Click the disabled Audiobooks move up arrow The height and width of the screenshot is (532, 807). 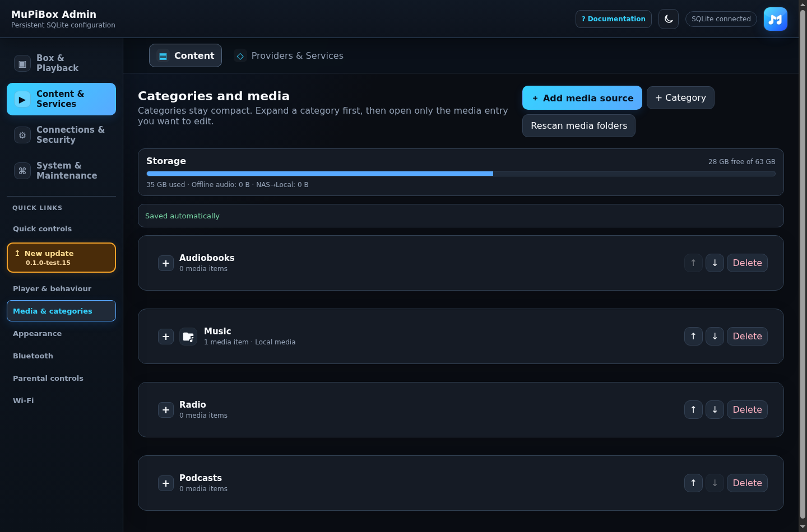coord(693,263)
